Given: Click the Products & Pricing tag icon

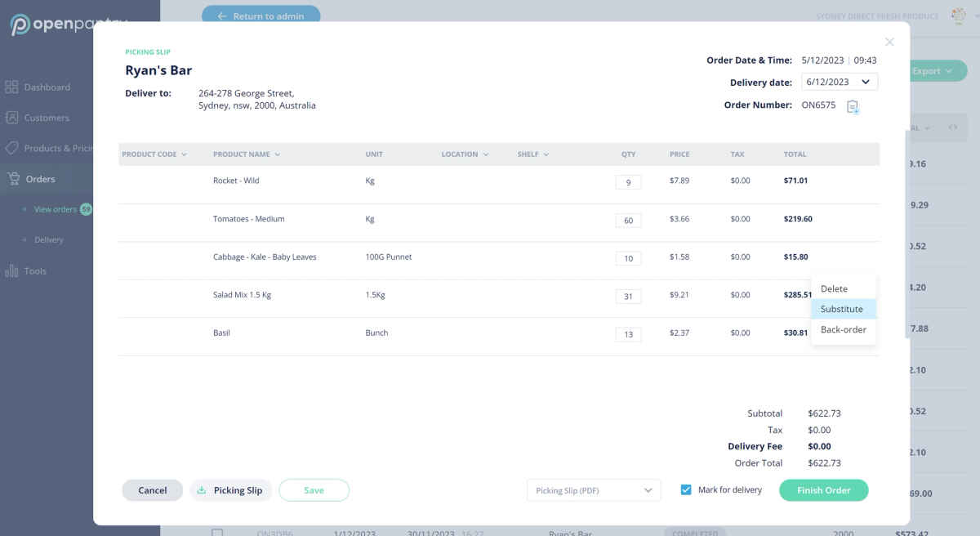Looking at the screenshot, I should coord(11,148).
